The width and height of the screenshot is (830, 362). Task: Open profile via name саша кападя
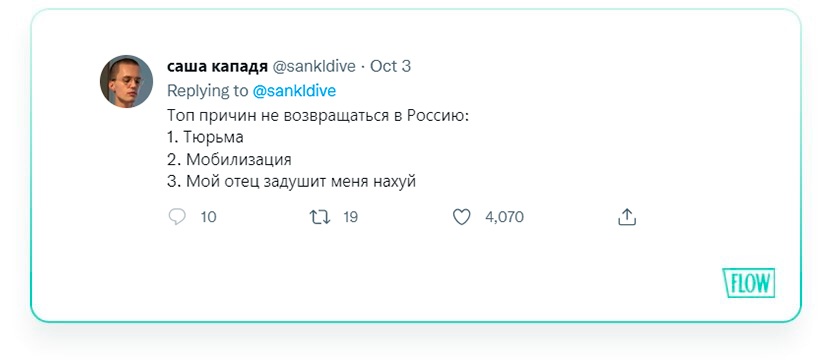pyautogui.click(x=217, y=67)
